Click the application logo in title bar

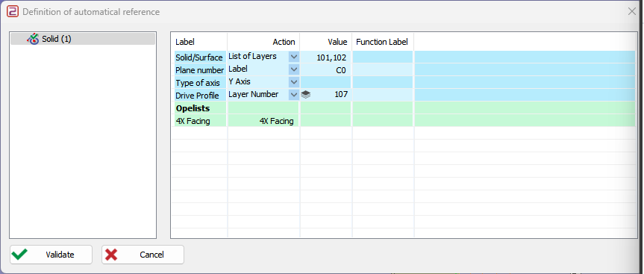tap(13, 12)
